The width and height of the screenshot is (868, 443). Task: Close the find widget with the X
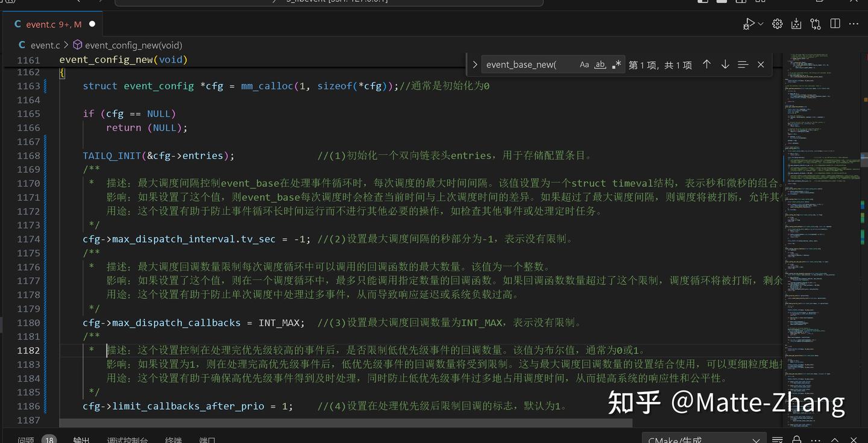pyautogui.click(x=760, y=64)
